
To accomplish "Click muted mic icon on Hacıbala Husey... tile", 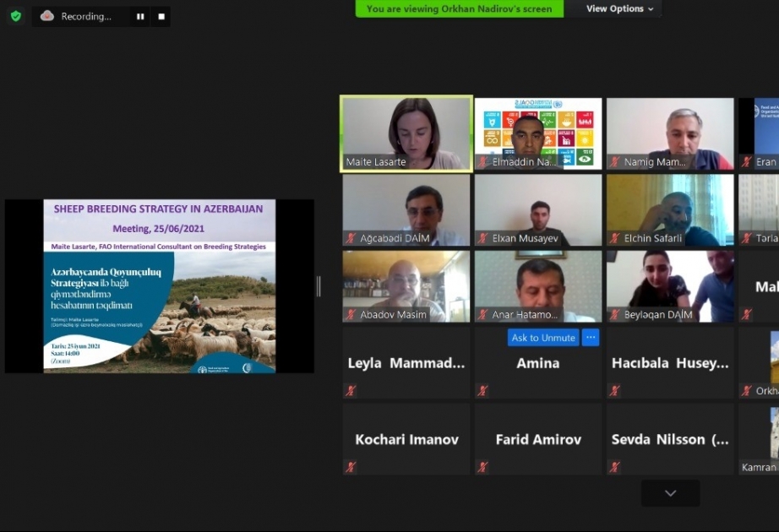I will (x=614, y=391).
